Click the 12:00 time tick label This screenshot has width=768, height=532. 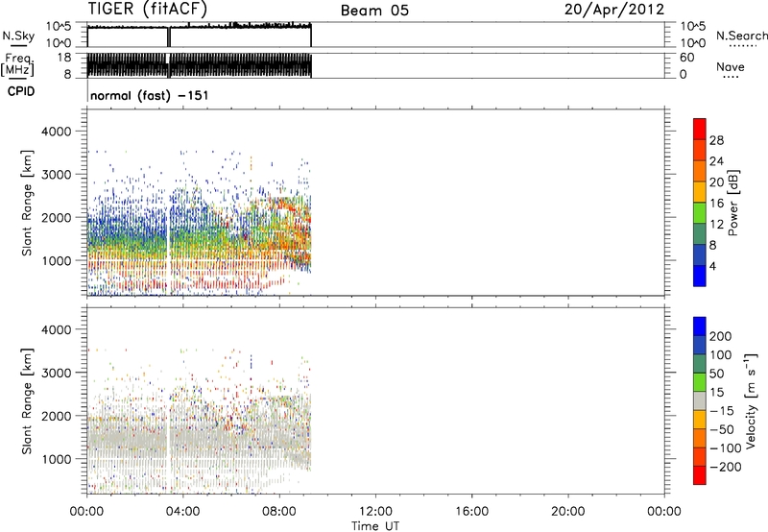tap(375, 512)
